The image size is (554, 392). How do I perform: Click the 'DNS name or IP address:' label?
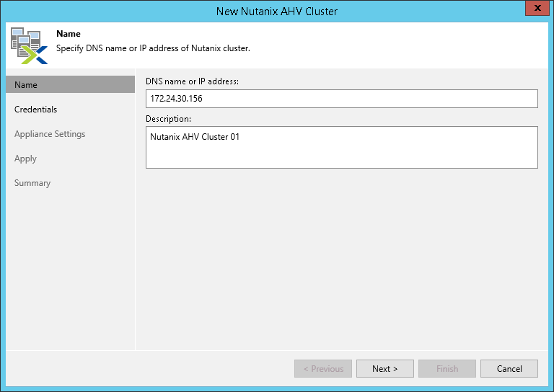[192, 81]
